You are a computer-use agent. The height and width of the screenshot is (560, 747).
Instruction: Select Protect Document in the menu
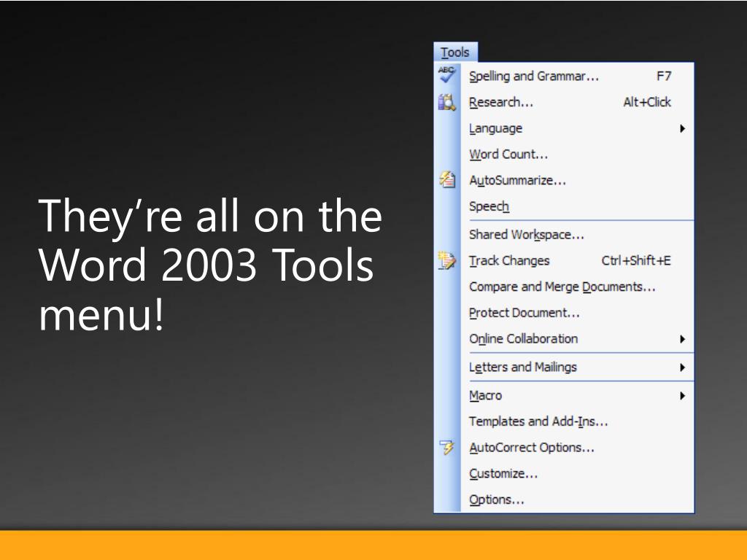(x=578, y=313)
